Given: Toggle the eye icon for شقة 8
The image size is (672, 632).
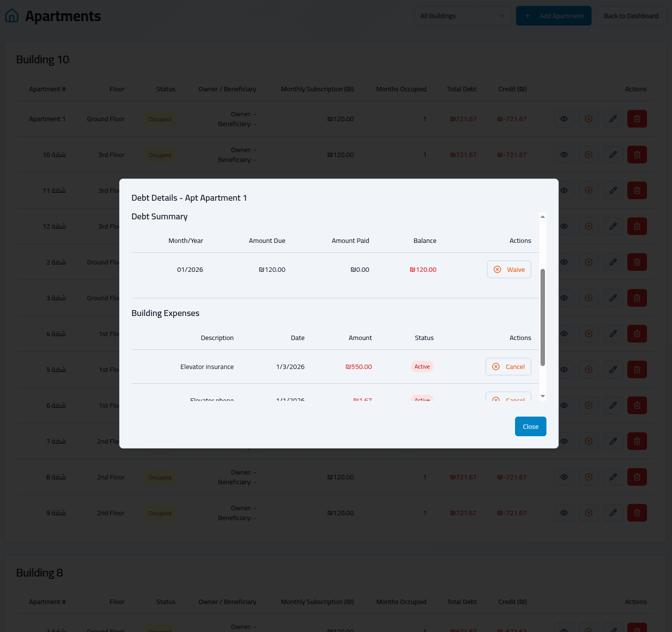Looking at the screenshot, I should [564, 477].
